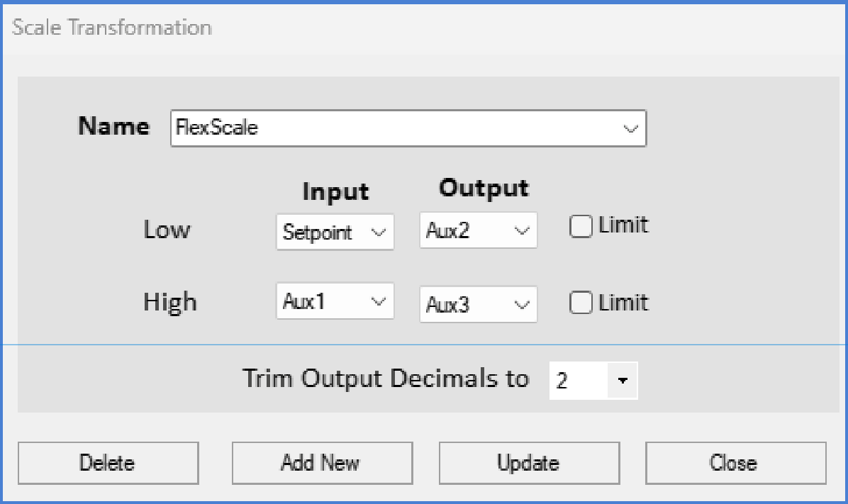Viewport: 848px width, 504px height.
Task: Open the Low input Setpoint dropdown
Action: coord(335,232)
